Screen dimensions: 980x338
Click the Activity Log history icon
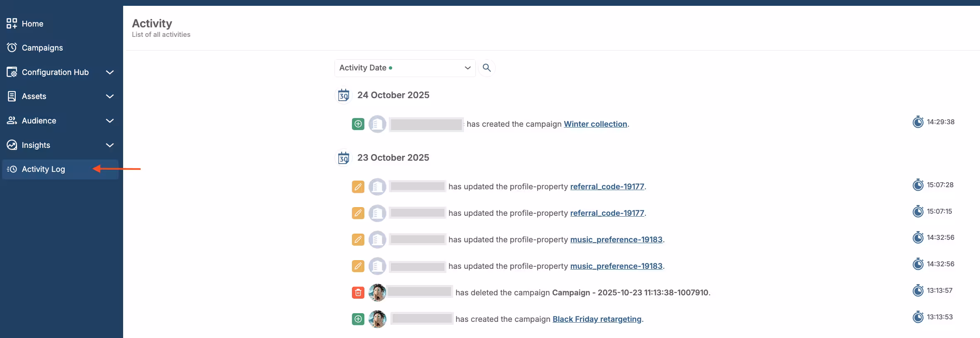12,169
